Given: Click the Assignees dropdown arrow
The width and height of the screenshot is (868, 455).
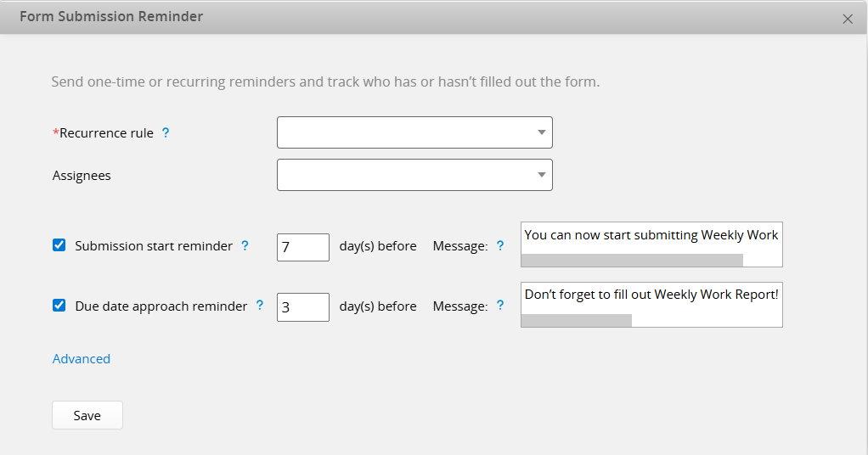Looking at the screenshot, I should [x=541, y=176].
